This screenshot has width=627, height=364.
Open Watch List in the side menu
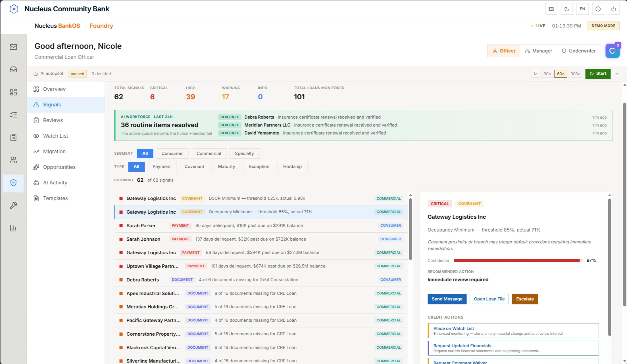66,136
